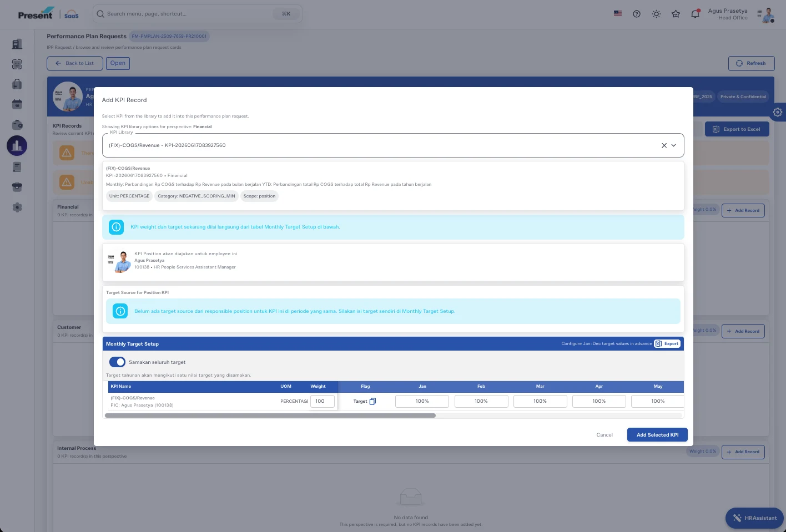Toggle the Samakan seluruh target switch

click(x=117, y=362)
